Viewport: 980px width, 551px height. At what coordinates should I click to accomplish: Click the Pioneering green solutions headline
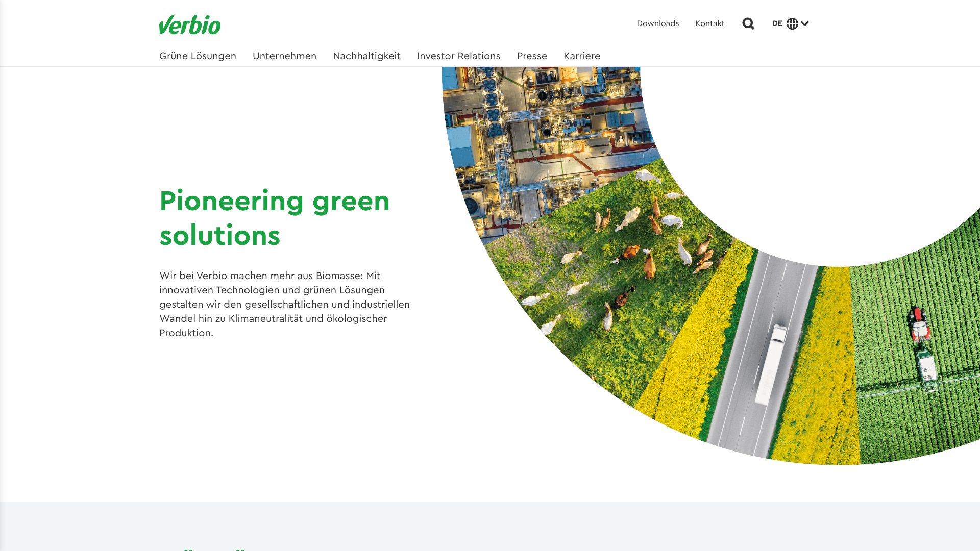coord(274,218)
